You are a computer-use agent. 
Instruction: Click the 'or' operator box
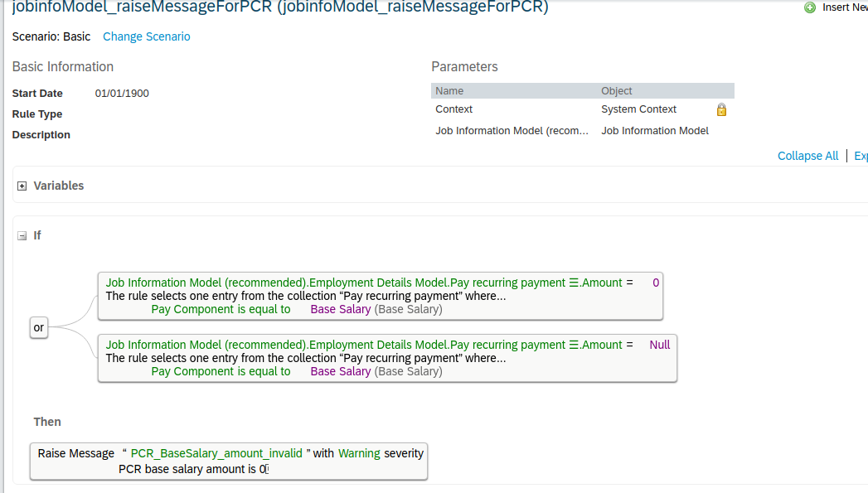[x=39, y=327]
